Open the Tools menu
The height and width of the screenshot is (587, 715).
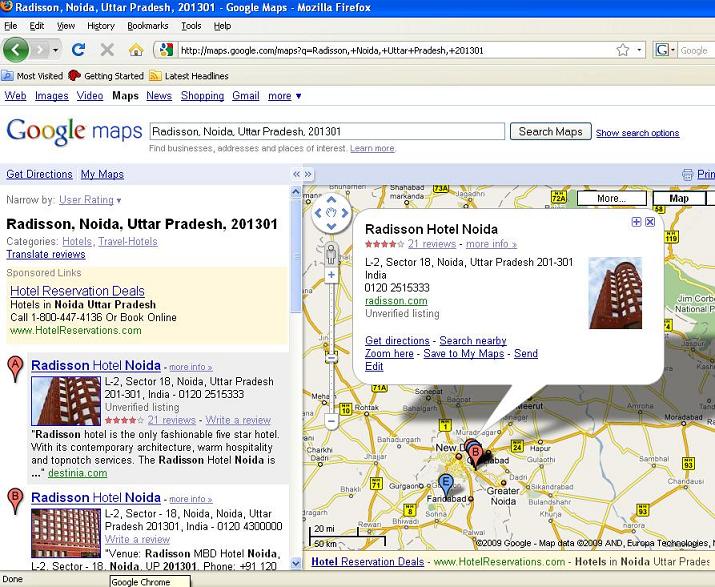[191, 26]
